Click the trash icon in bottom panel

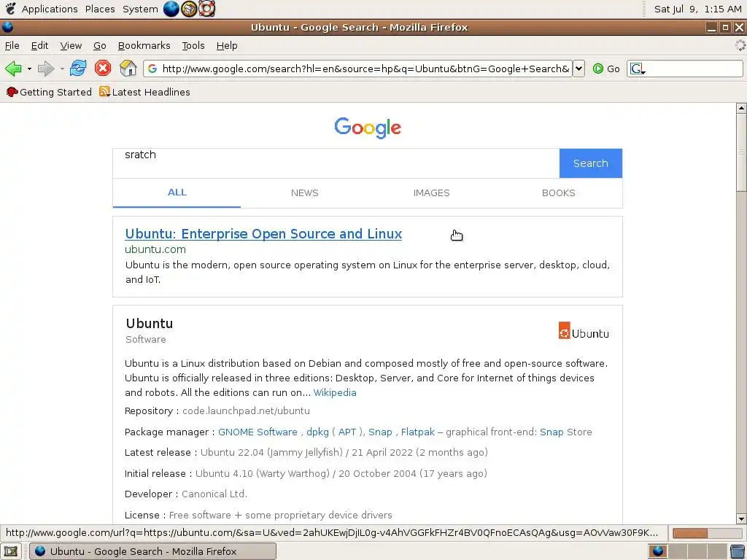coord(738,551)
